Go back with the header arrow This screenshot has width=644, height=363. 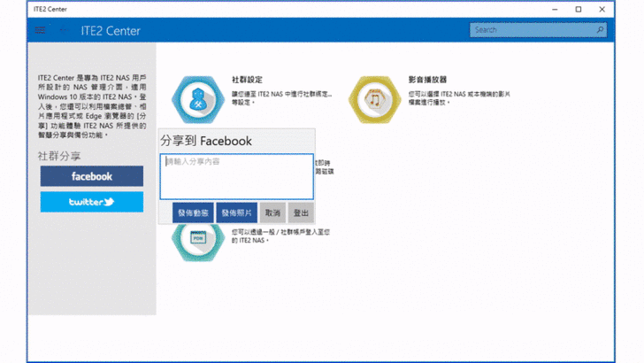(x=64, y=29)
